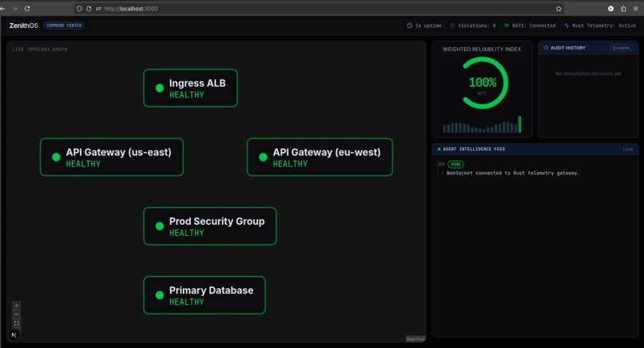Click the pulse icon beside Rust Telemetry
Screen dimensions: 644x348
pyautogui.click(x=566, y=26)
